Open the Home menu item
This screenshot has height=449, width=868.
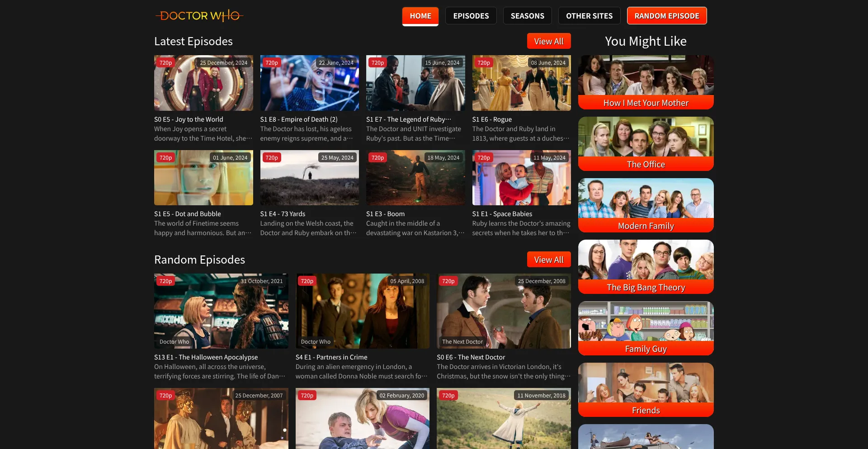(x=420, y=16)
